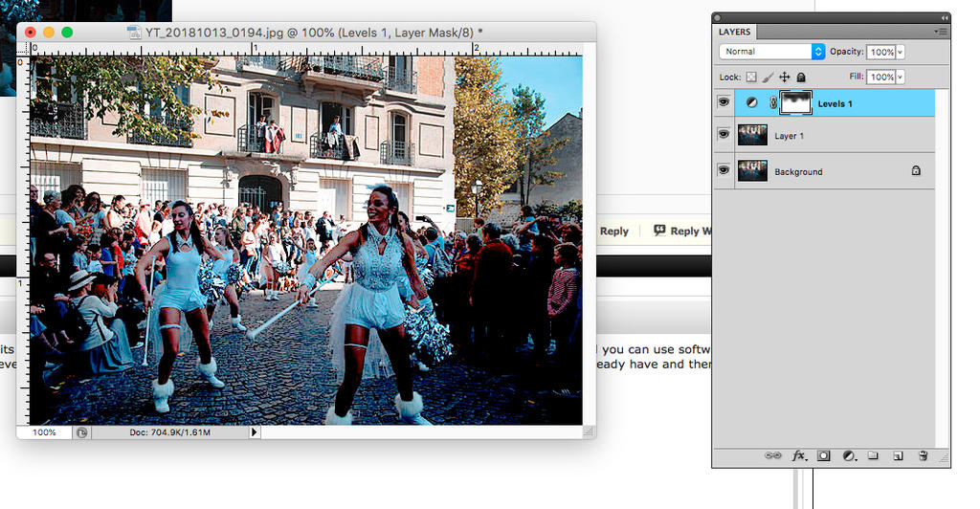The height and width of the screenshot is (509, 980).
Task: Click the Reply button on the webpage
Action: (613, 231)
